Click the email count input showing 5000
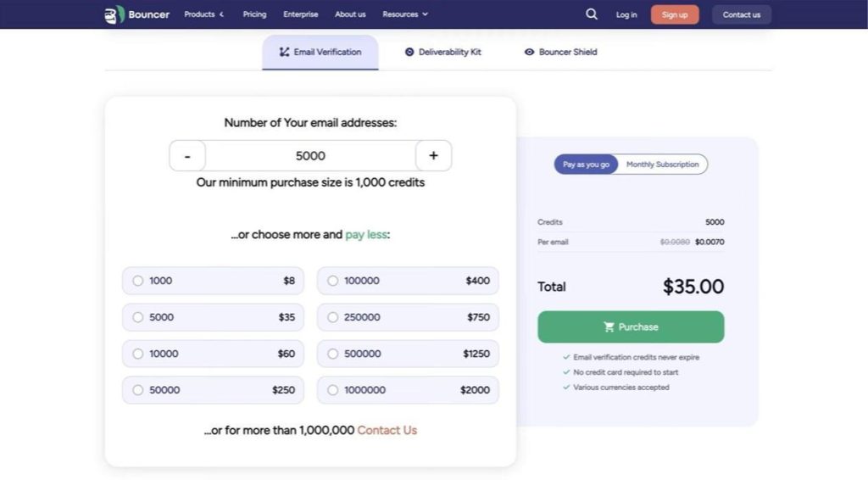 pos(310,155)
